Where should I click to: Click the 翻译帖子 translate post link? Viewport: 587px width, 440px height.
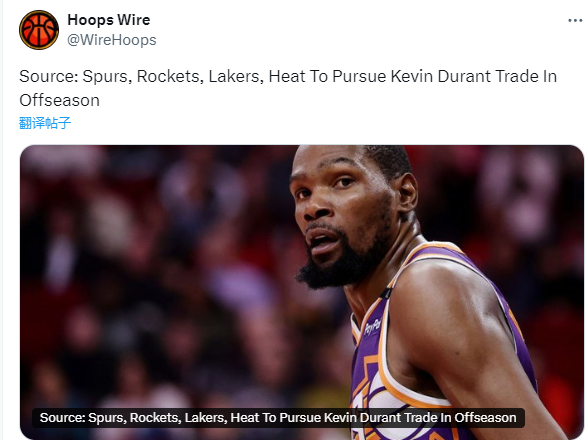tap(45, 123)
